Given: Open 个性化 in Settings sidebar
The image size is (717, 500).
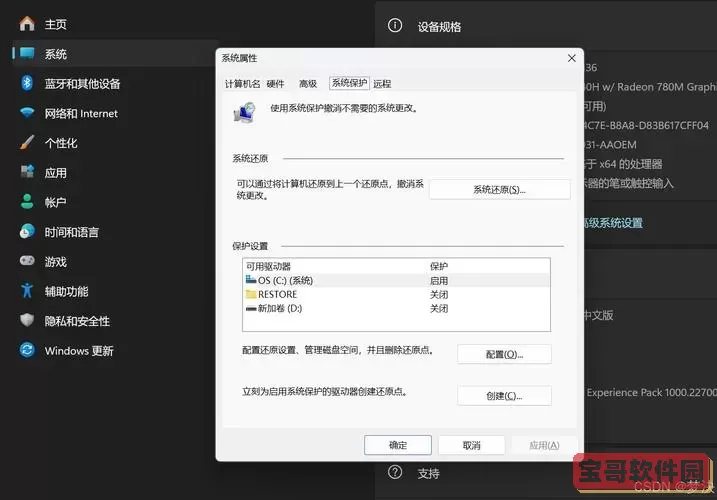Looking at the screenshot, I should [x=61, y=143].
